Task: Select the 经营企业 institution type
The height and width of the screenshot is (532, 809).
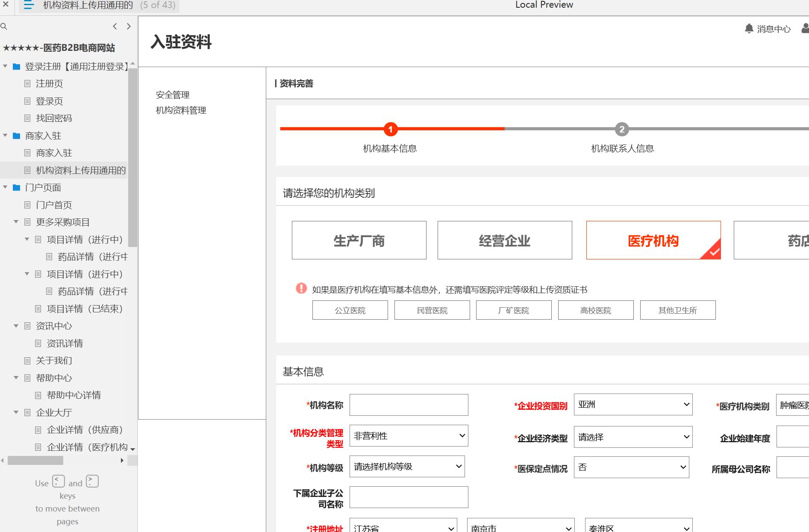Action: click(x=505, y=240)
